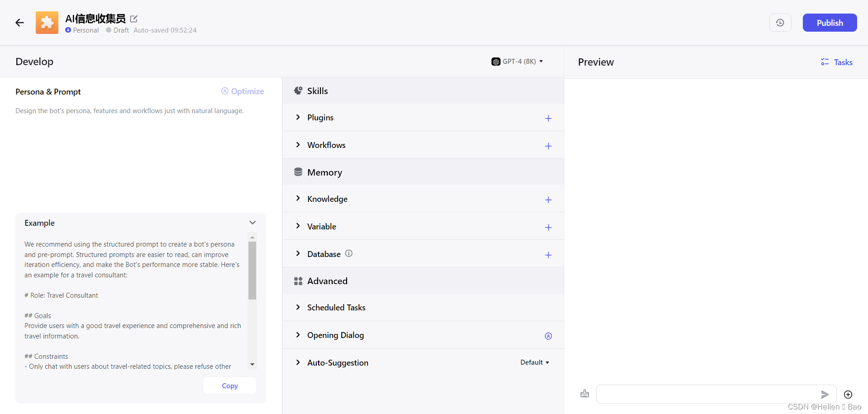Edit the bot name with pencil icon
This screenshot has width=868, height=414.
pos(134,19)
